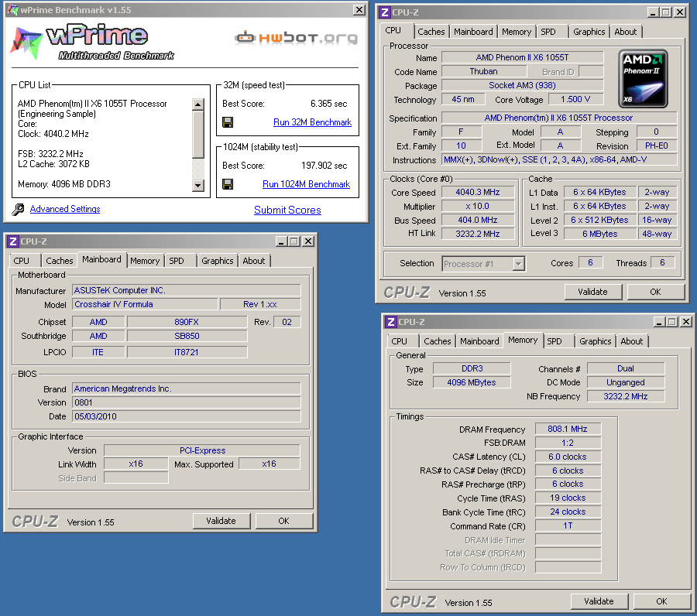This screenshot has width=697, height=616.
Task: Open Graphics tab in the Mainboard CPU-Z window
Action: coord(217,261)
